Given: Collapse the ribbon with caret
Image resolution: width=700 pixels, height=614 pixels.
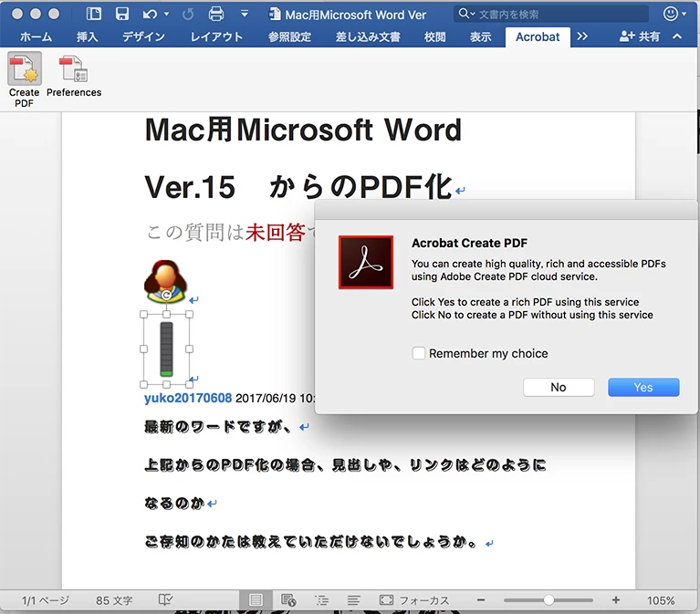Looking at the screenshot, I should click(677, 36).
